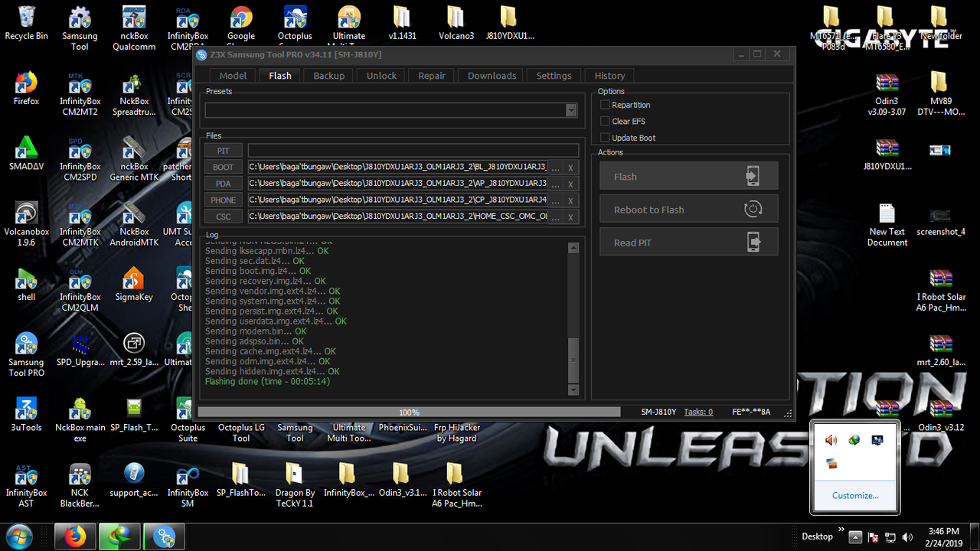The width and height of the screenshot is (980, 551).
Task: Click the Read PIT button
Action: pos(689,242)
